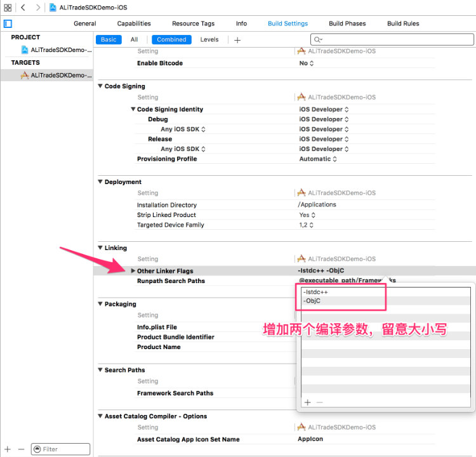
Task: Collapse the Code Signing section
Action: coord(100,86)
